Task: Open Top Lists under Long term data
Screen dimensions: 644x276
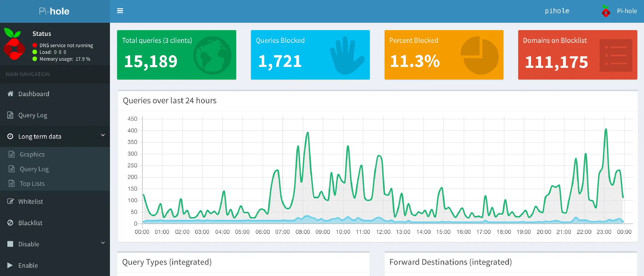Action: pyautogui.click(x=32, y=184)
